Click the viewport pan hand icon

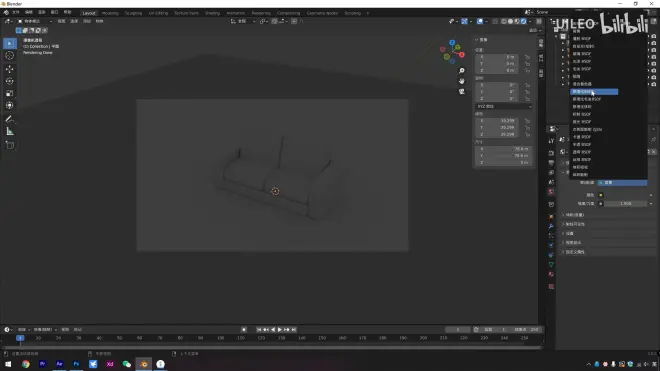462,81
